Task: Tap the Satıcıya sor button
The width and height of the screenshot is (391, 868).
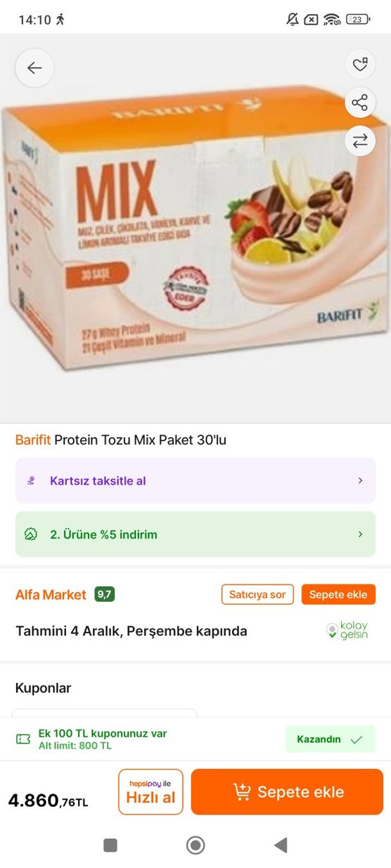Action: point(258,595)
